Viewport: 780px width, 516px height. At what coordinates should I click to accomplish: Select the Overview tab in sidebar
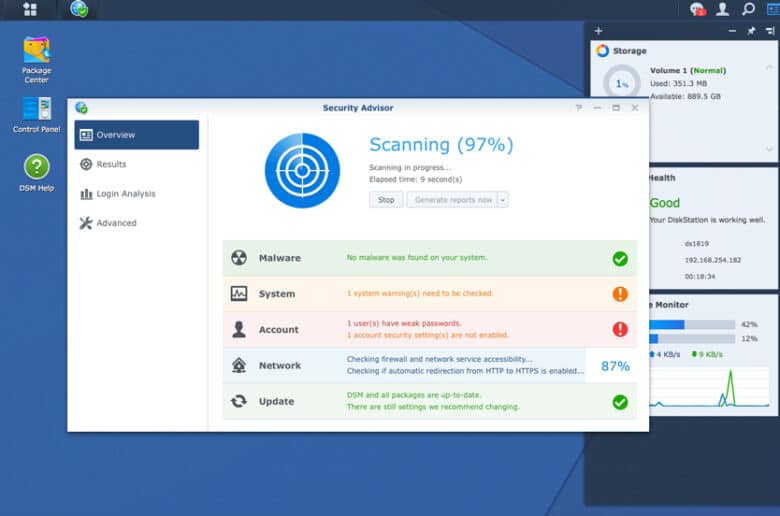[137, 135]
